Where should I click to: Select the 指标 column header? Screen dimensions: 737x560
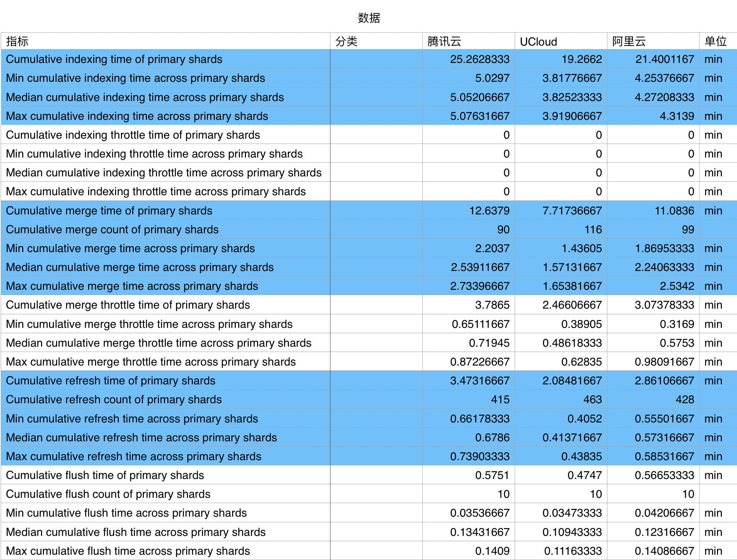click(165, 41)
